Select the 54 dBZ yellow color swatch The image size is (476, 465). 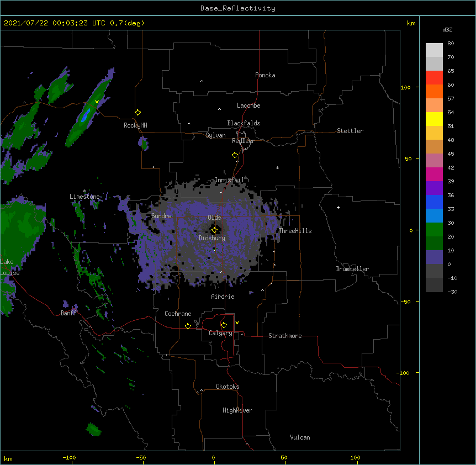(434, 119)
